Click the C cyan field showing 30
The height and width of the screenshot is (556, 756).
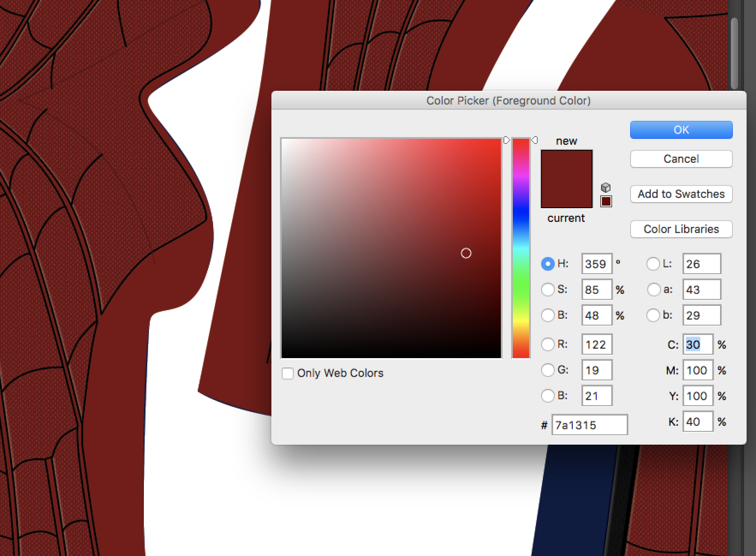coord(698,344)
